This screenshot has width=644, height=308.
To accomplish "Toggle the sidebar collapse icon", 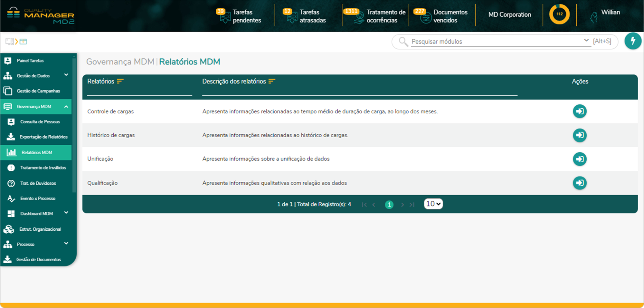I will tap(10, 42).
